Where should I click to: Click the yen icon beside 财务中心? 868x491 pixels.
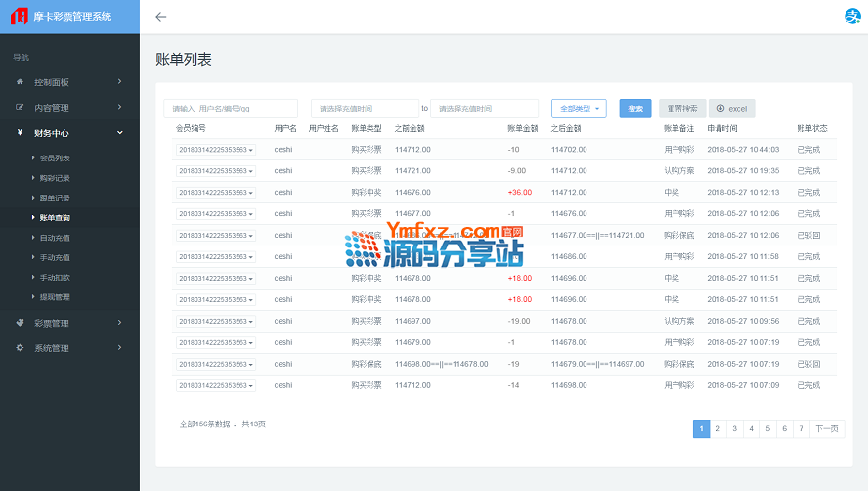coord(20,133)
